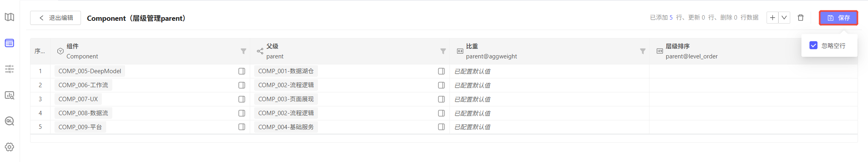
Task: Open the sliders settings icon in sidebar
Action: 10,69
